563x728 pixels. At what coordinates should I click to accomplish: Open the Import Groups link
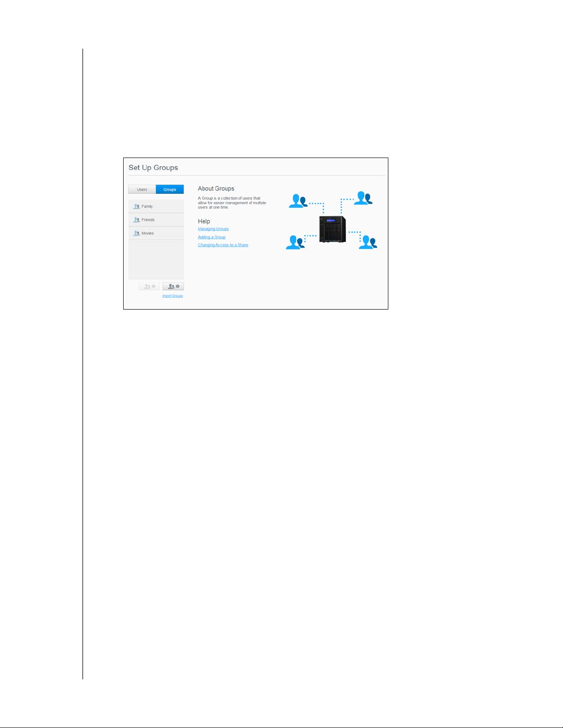172,296
